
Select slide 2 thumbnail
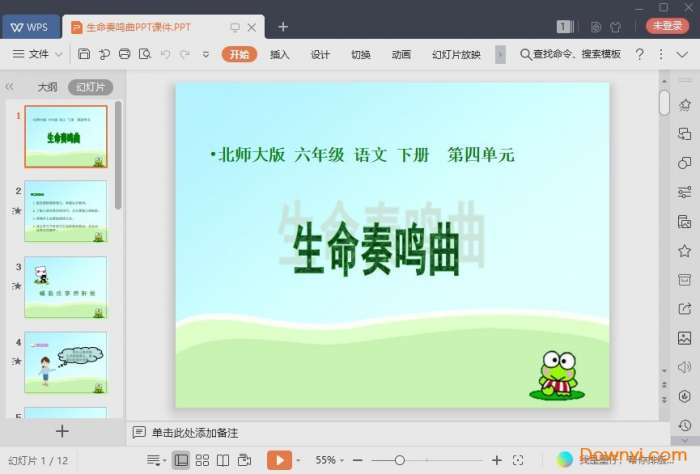coord(66,212)
